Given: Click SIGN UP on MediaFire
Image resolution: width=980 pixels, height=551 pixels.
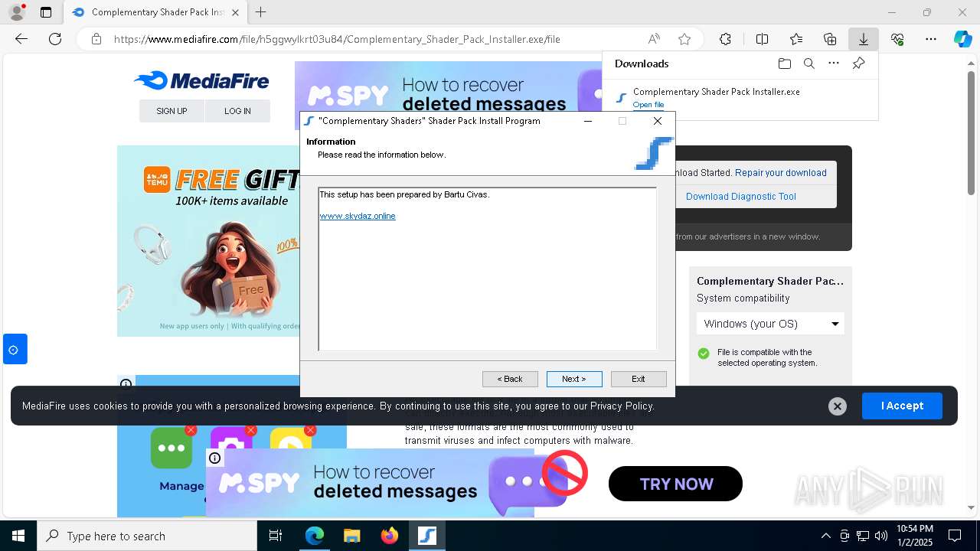Looking at the screenshot, I should point(171,111).
